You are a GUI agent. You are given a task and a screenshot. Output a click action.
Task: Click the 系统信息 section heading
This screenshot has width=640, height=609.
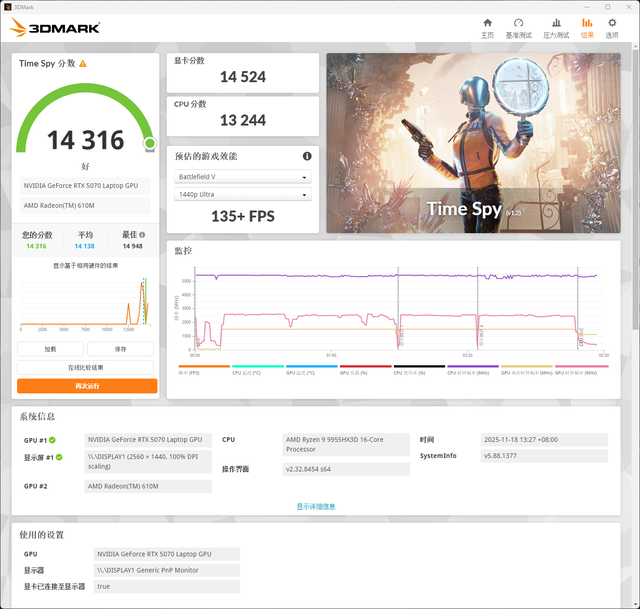coord(37,417)
